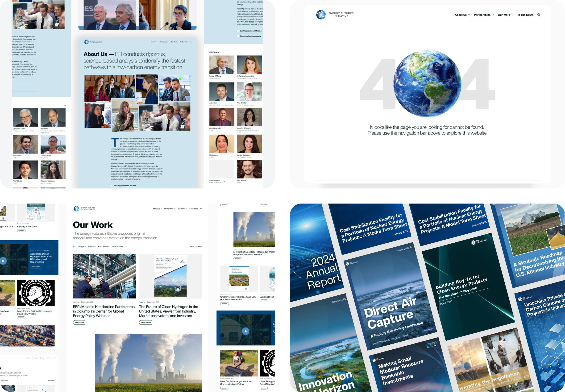Play the webinar video above the Meet Our Team article
The image size is (565, 392).
click(x=246, y=331)
